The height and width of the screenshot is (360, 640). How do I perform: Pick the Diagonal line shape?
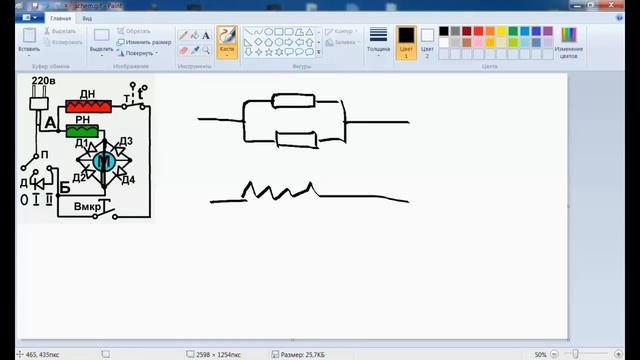coord(248,31)
